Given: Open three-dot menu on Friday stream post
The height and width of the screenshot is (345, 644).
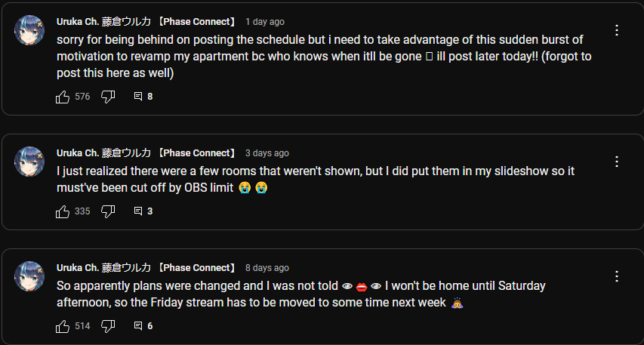Looking at the screenshot, I should coord(617,276).
